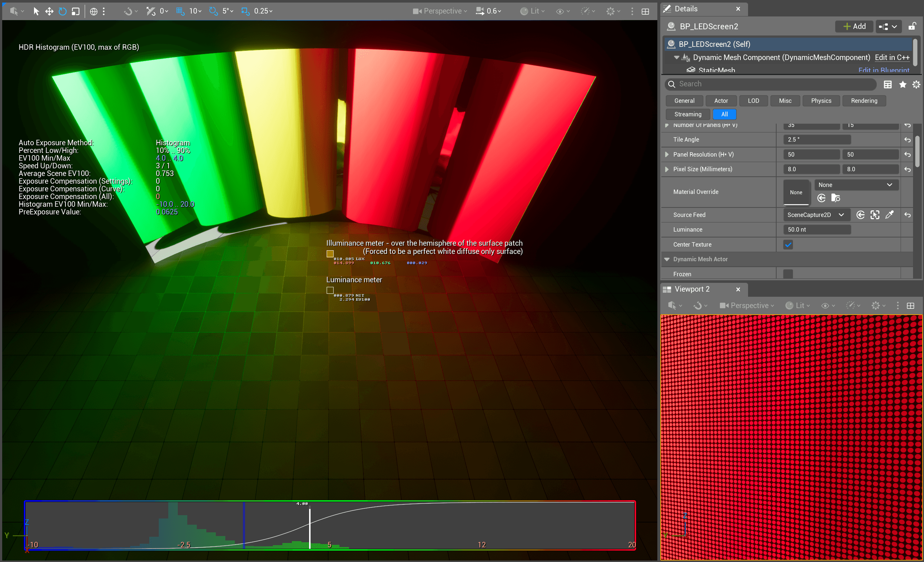Uncheck the Center Texture checkbox
Viewport: 924px width, 562px height.
pos(788,245)
